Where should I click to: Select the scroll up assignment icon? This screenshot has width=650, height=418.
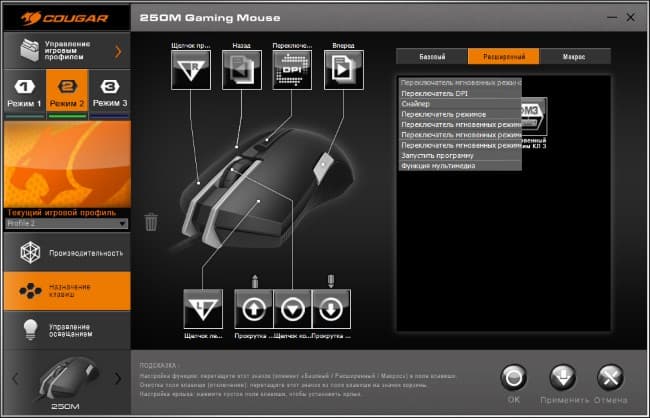coord(254,309)
